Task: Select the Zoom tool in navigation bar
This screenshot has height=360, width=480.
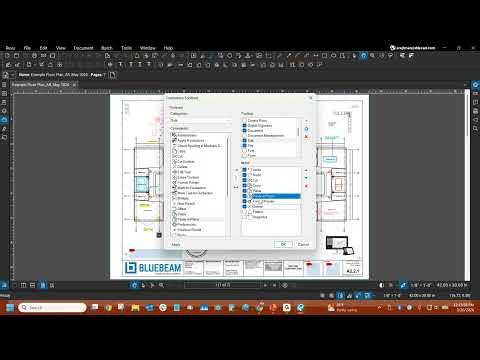Action: coord(161,285)
